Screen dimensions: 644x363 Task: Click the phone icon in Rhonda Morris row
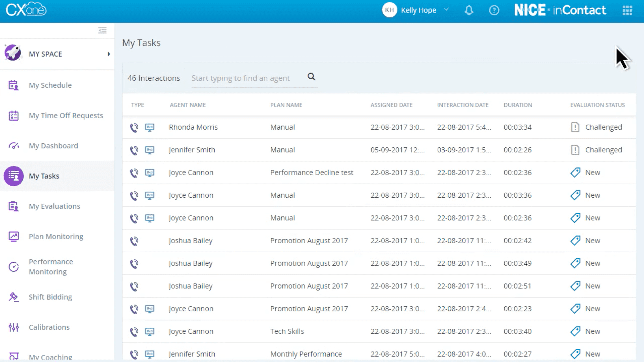pos(134,127)
